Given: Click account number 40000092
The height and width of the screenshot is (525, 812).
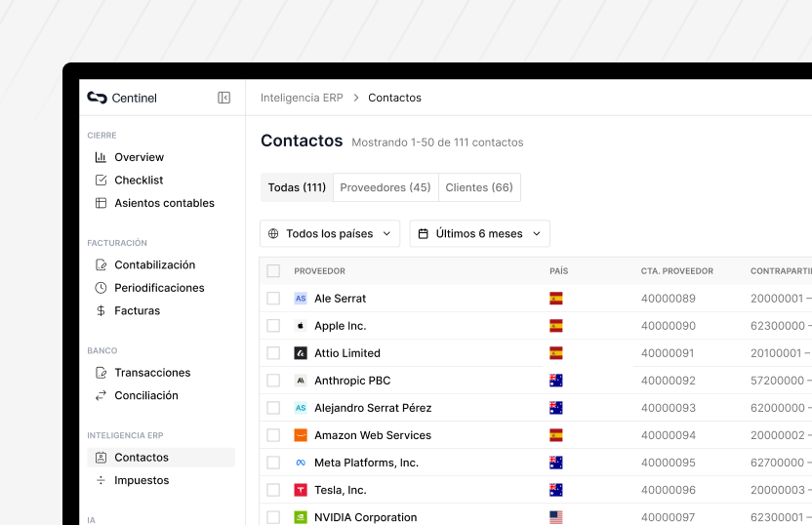Looking at the screenshot, I should 668,381.
